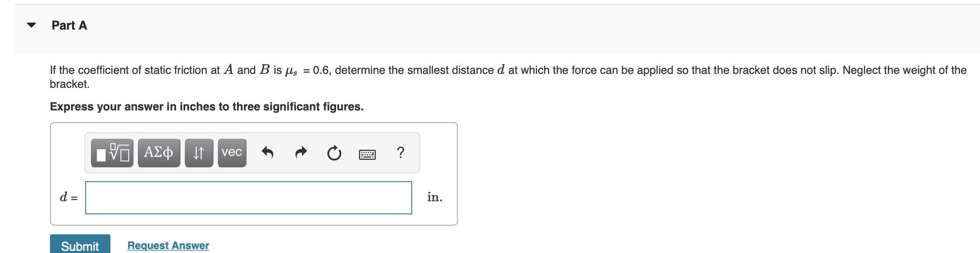
Task: Open the Request Answer link
Action: click(x=168, y=246)
